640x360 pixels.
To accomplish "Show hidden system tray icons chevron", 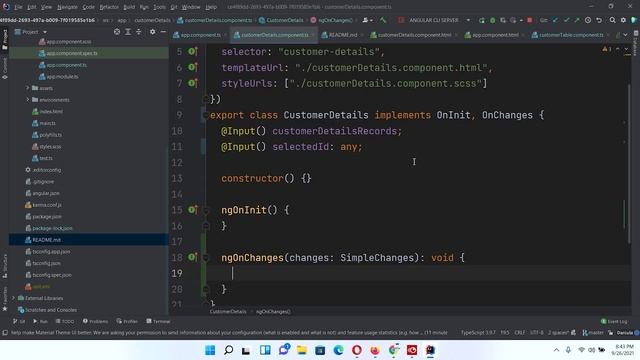I will click(556, 350).
